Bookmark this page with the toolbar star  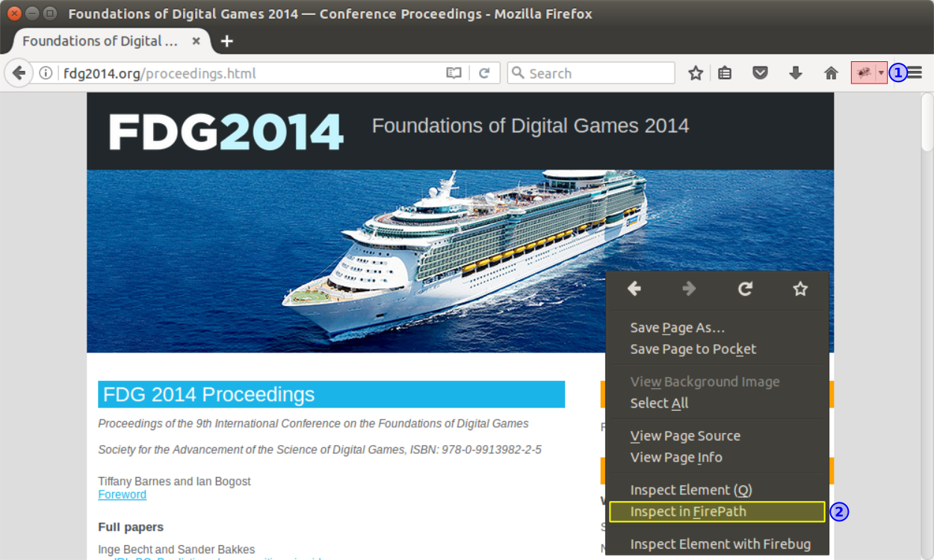coord(696,73)
